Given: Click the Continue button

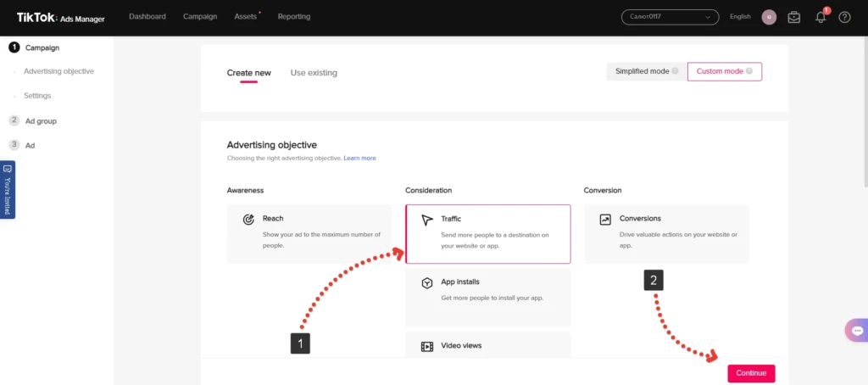Looking at the screenshot, I should tap(751, 373).
